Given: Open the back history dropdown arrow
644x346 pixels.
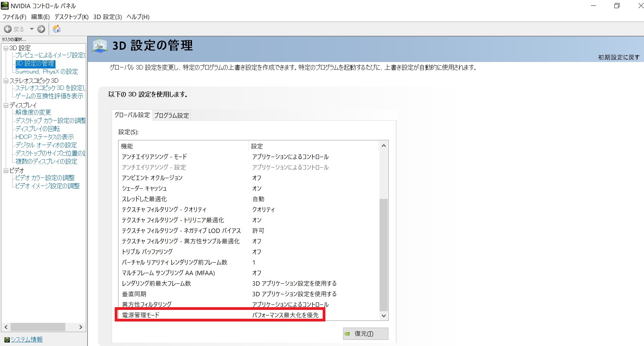Looking at the screenshot, I should [32, 29].
